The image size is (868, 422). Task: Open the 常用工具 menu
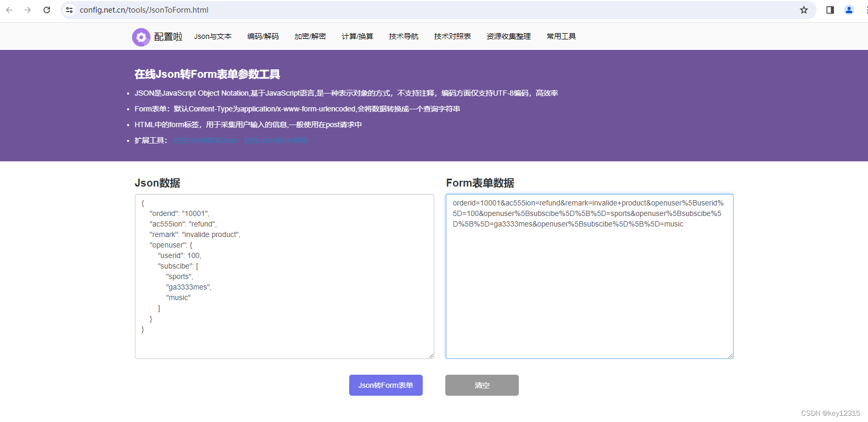[561, 36]
